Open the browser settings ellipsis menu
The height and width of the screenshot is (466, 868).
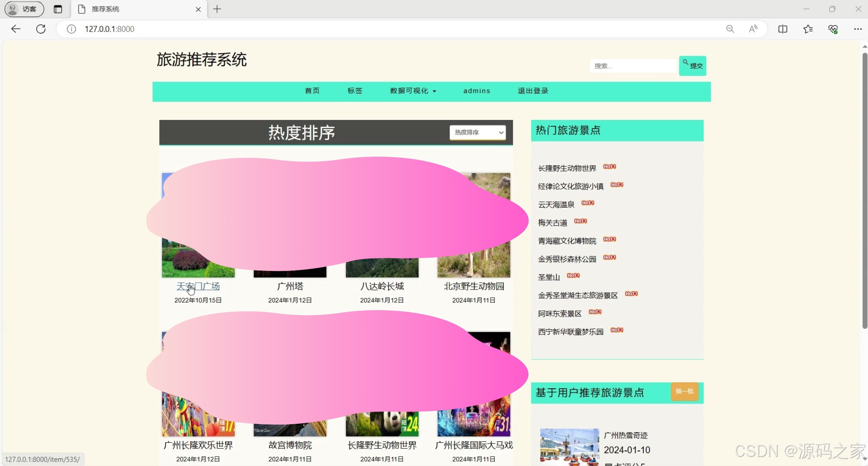pyautogui.click(x=858, y=29)
